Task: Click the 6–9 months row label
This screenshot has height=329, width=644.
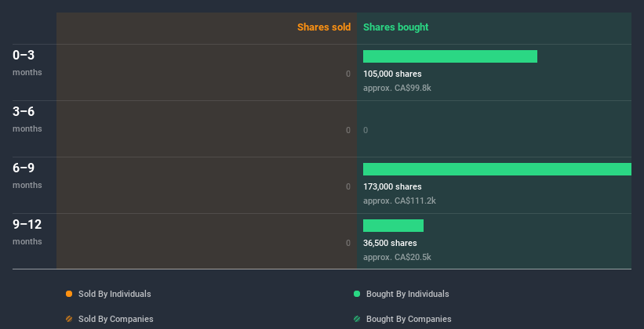Action: click(27, 175)
